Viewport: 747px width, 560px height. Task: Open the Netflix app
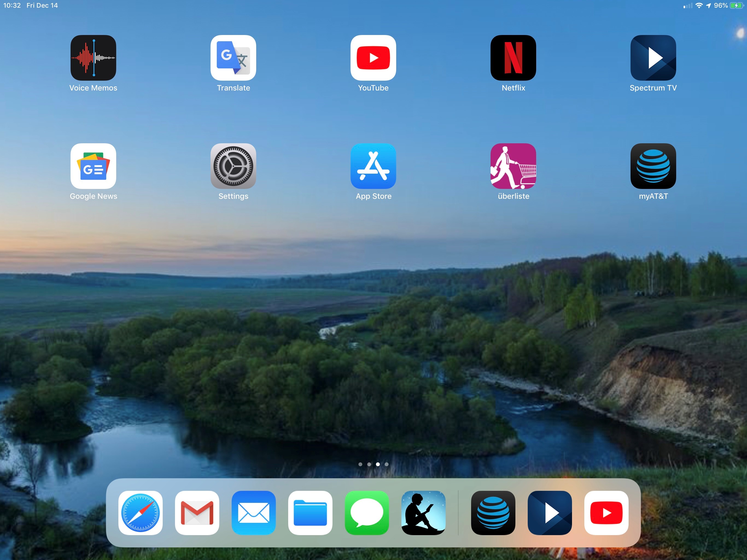point(513,58)
